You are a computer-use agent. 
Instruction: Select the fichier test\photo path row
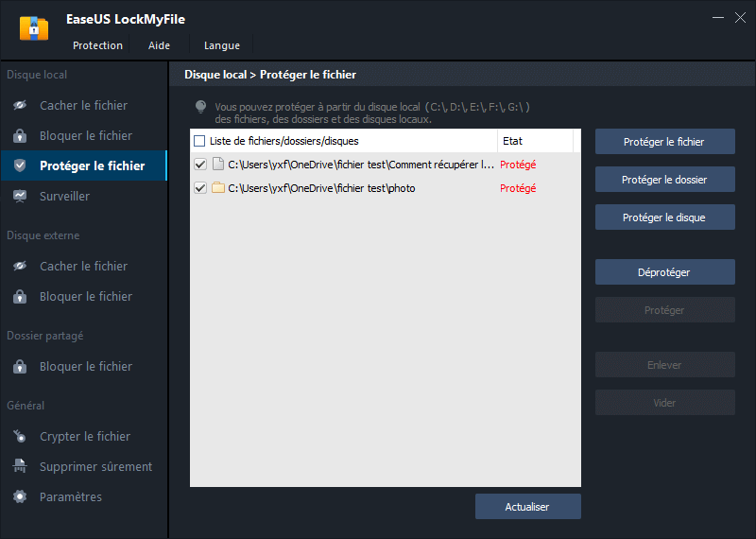click(321, 188)
